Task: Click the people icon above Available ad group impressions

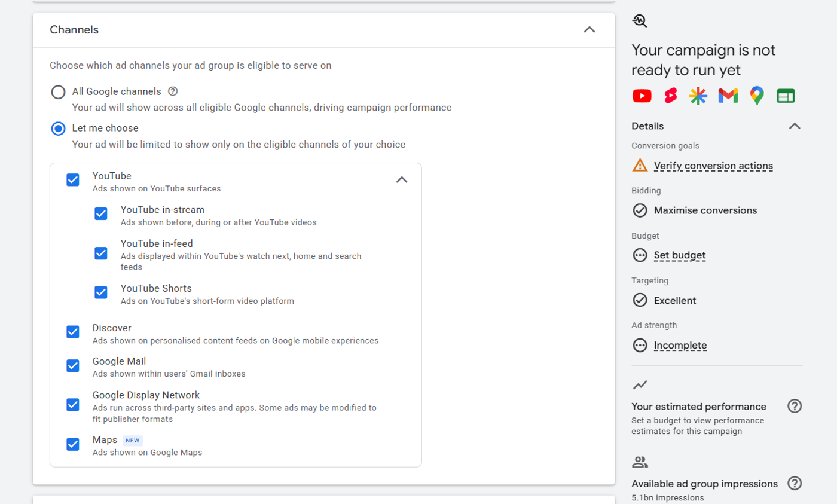Action: (640, 462)
